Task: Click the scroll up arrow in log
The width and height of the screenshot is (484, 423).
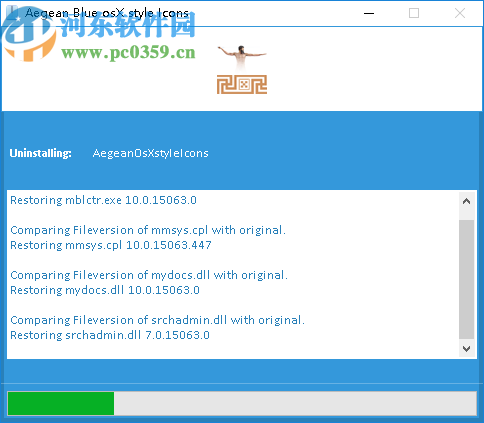Action: 466,201
